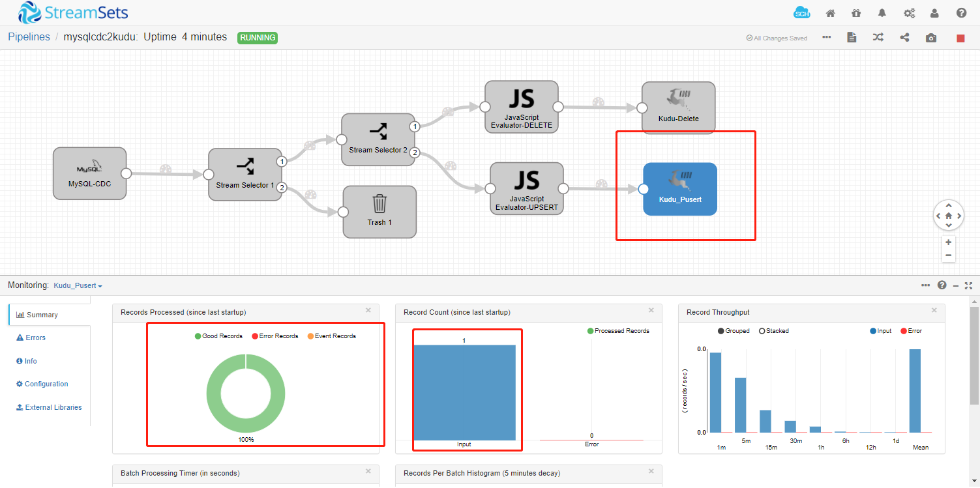The width and height of the screenshot is (980, 488).
Task: Select the Stream Selector 1 stage
Action: pos(245,174)
